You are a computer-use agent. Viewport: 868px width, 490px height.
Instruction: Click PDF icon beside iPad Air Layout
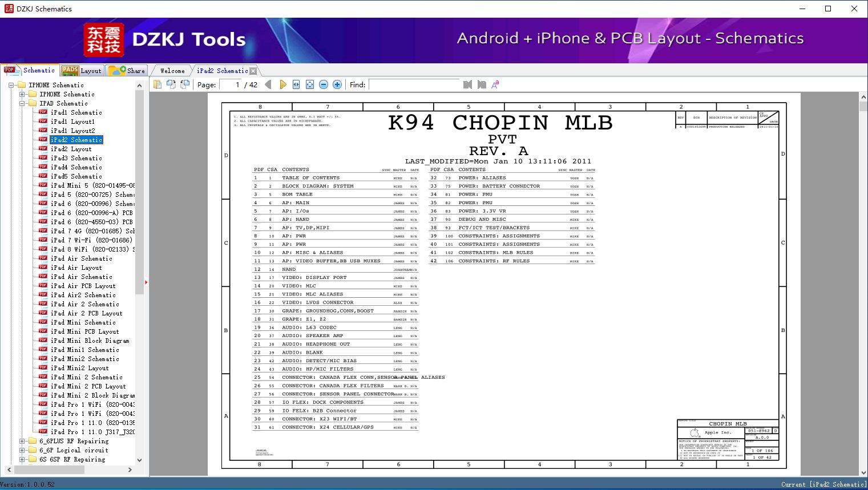43,268
